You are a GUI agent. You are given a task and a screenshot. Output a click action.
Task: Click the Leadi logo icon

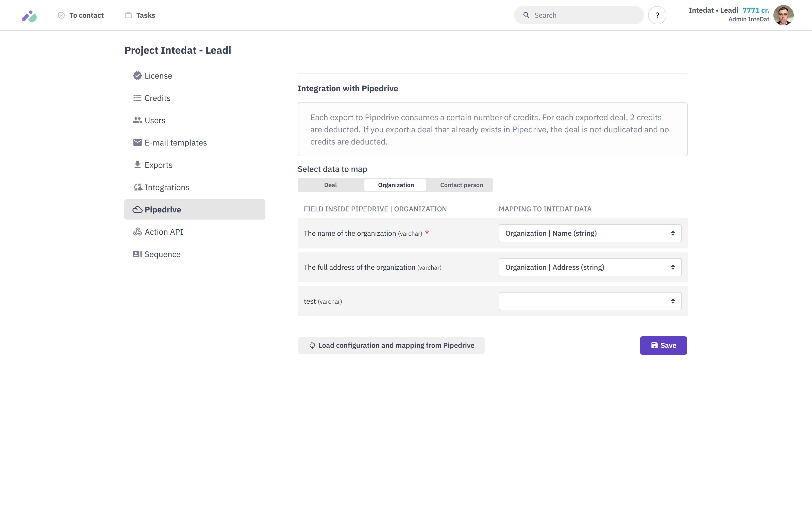coord(29,16)
